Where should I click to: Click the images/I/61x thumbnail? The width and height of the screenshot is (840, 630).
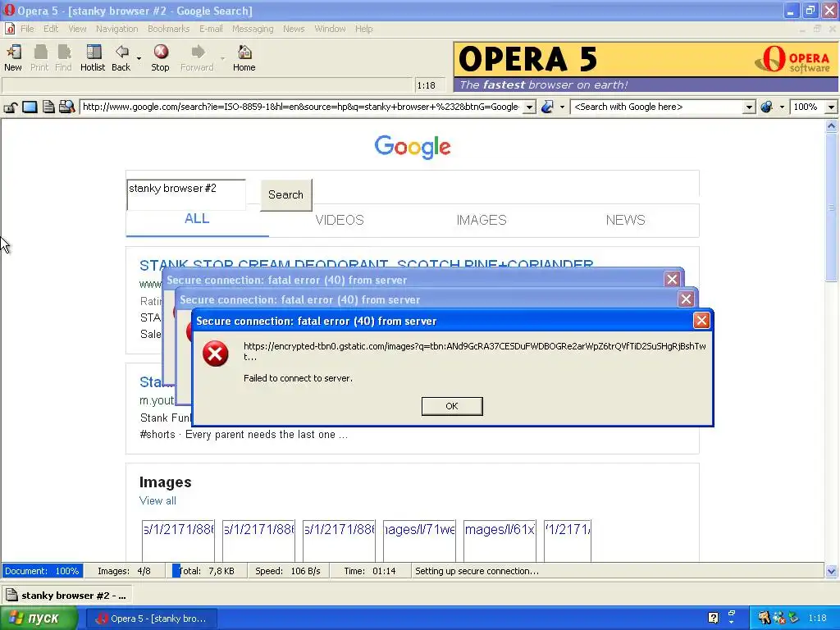click(x=500, y=540)
